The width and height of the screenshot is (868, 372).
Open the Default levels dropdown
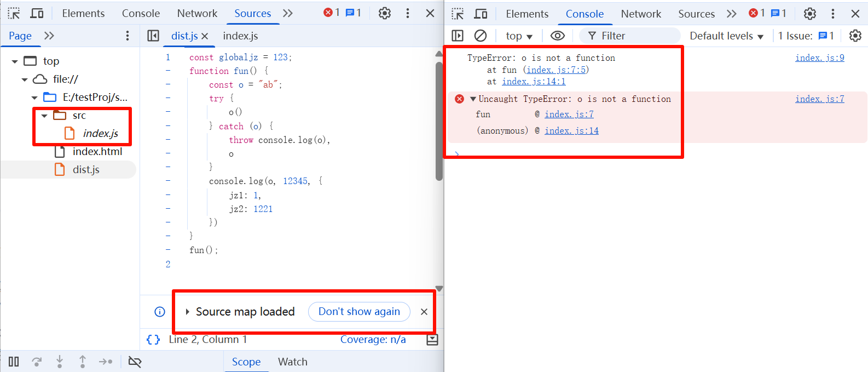(726, 36)
